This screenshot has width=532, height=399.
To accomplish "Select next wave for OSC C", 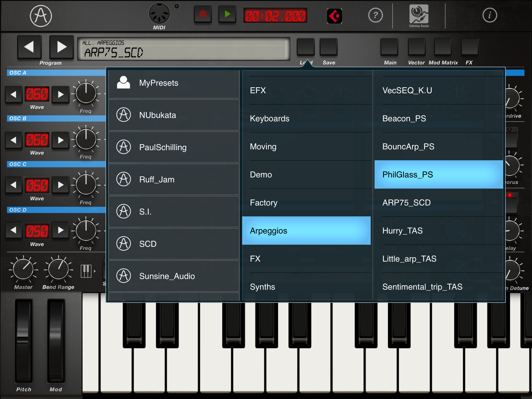I will [61, 185].
